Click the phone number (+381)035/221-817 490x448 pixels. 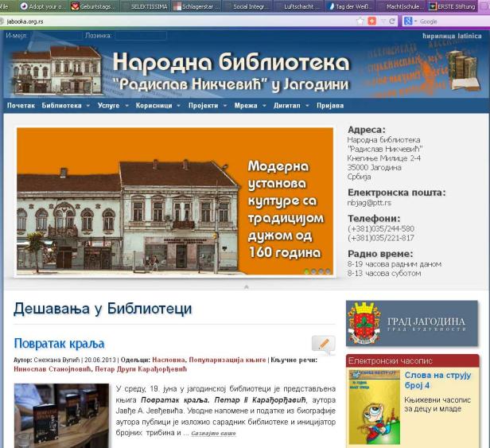coord(380,238)
